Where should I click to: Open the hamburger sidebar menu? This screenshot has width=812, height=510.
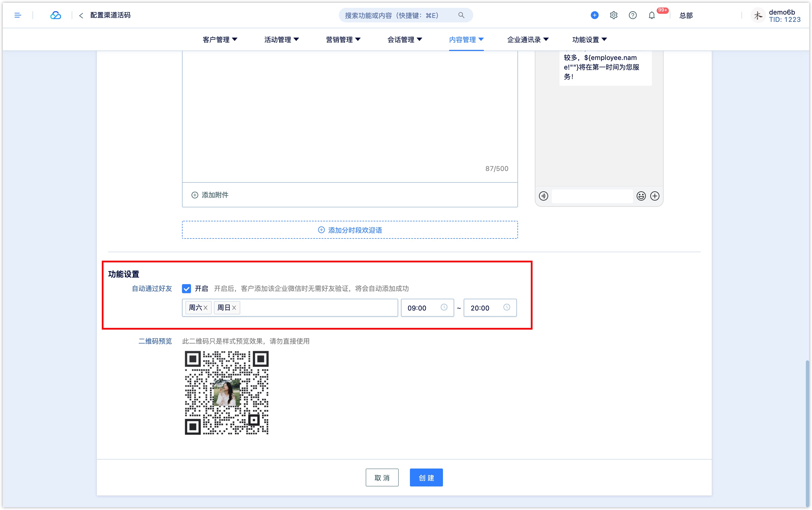(18, 15)
